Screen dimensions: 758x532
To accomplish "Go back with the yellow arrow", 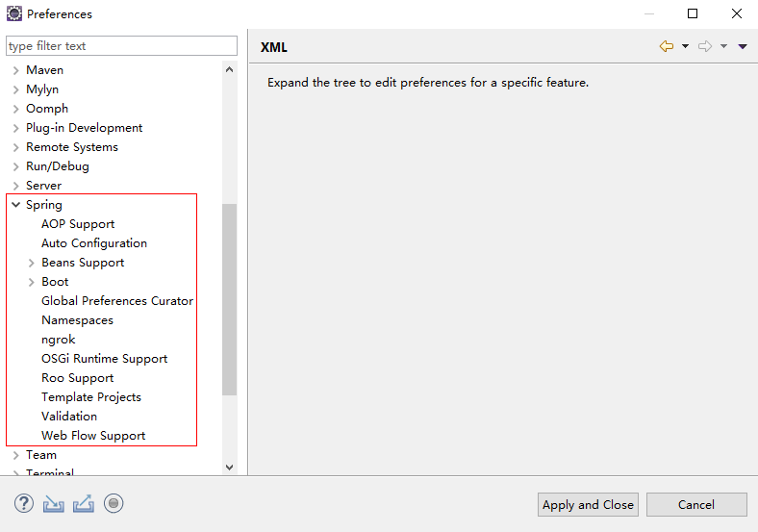I will coord(666,46).
